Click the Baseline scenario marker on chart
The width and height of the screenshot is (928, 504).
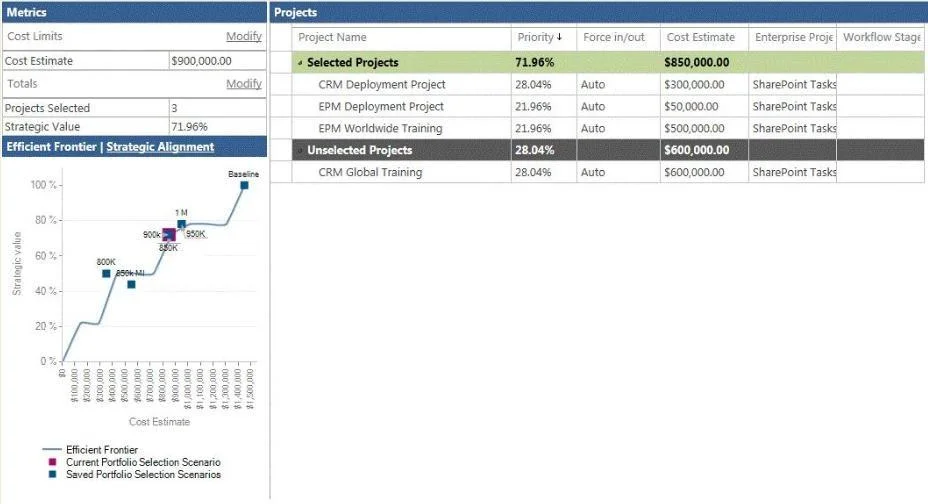point(244,185)
